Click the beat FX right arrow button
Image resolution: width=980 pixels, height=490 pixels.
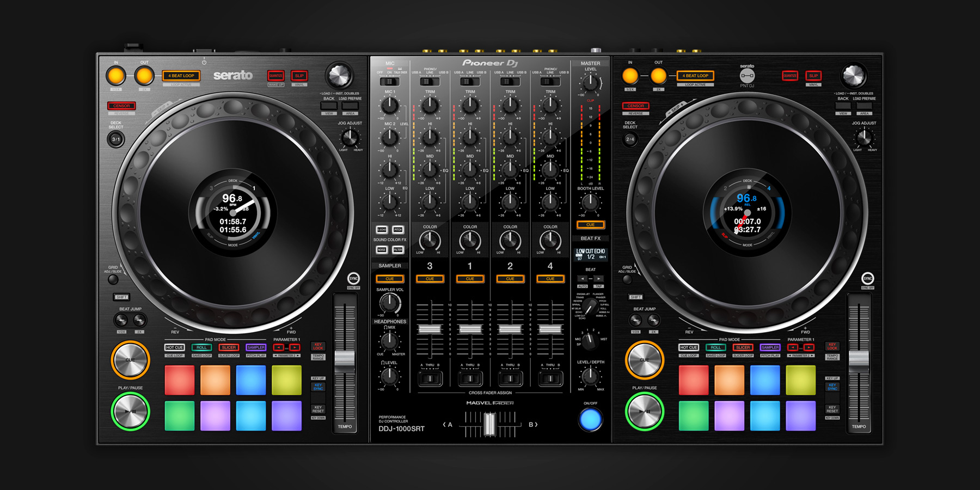(598, 278)
